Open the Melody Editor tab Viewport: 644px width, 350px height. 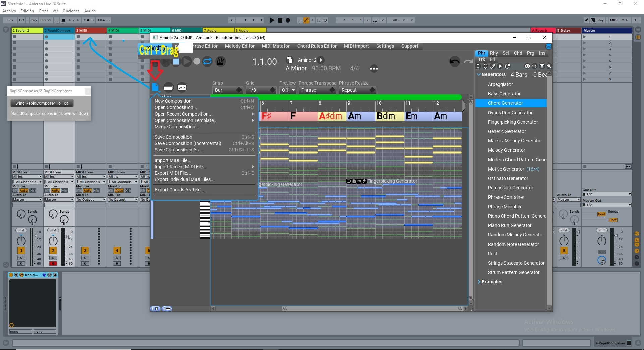[239, 46]
